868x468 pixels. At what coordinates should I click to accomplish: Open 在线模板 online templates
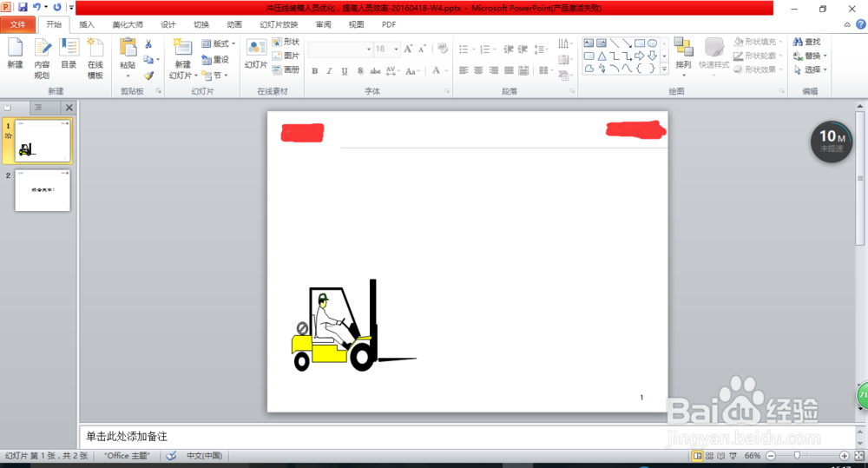point(95,59)
